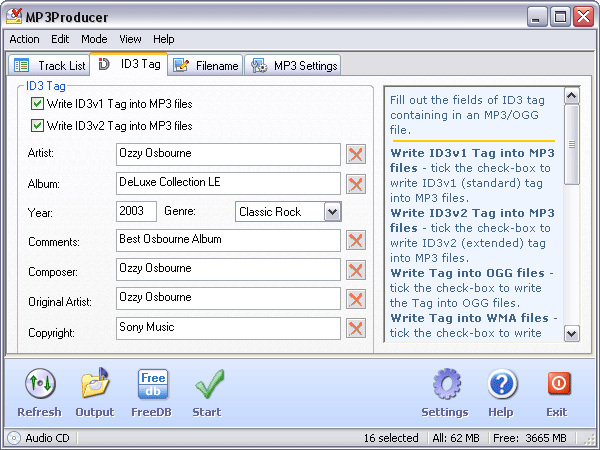Viewport: 600px width, 450px height.
Task: Open Settings gear icon
Action: [x=447, y=384]
